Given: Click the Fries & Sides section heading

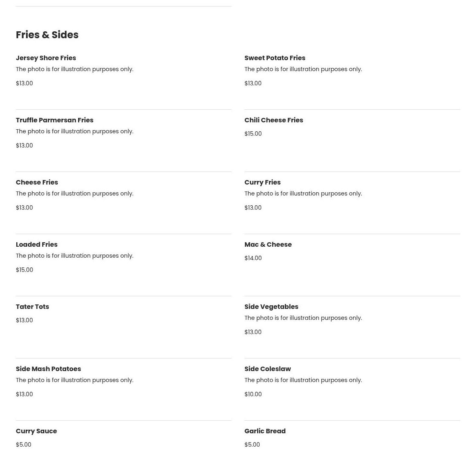Looking at the screenshot, I should [47, 35].
